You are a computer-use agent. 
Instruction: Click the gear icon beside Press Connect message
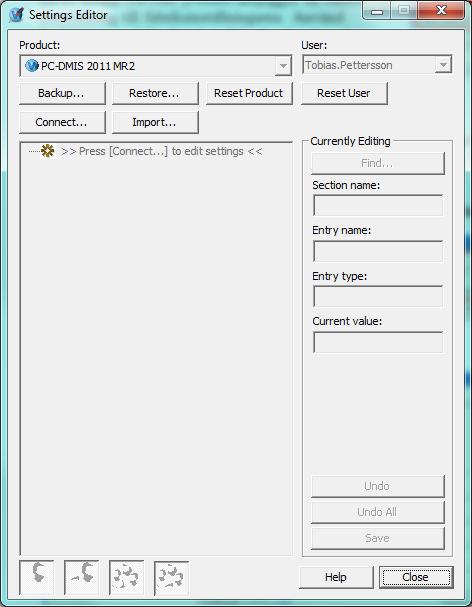tap(48, 151)
